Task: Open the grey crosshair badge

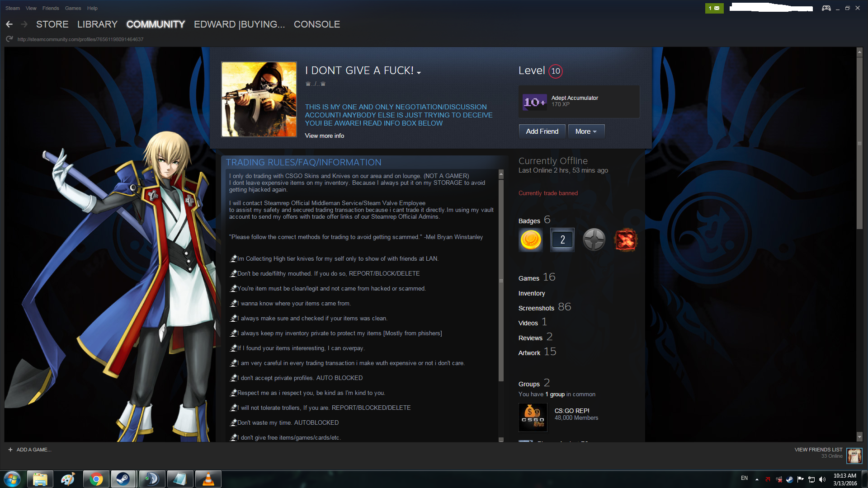Action: (594, 239)
